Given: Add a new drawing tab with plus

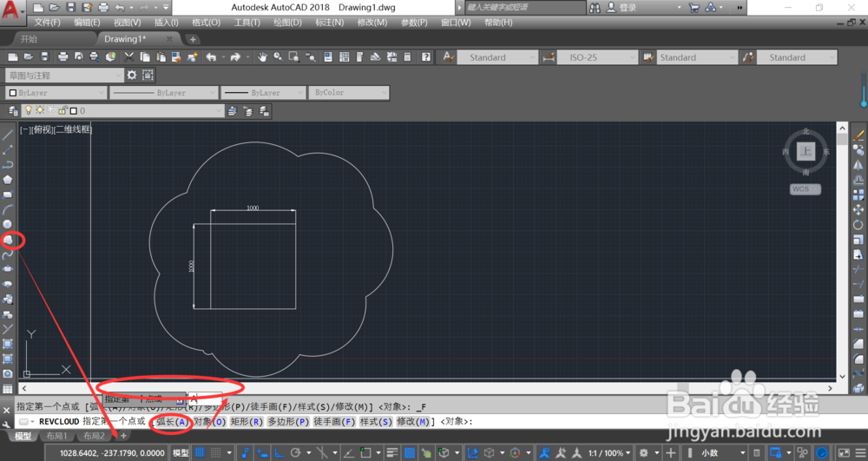Looking at the screenshot, I should pos(193,39).
